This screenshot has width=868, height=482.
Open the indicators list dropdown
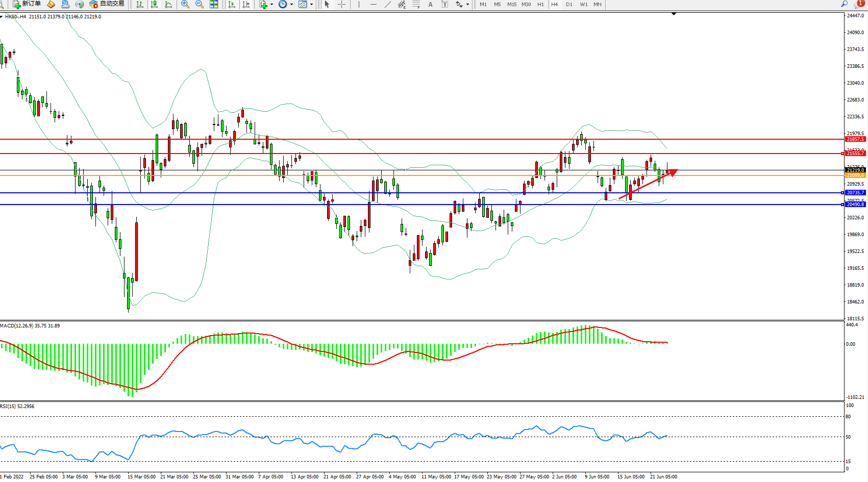click(271, 4)
